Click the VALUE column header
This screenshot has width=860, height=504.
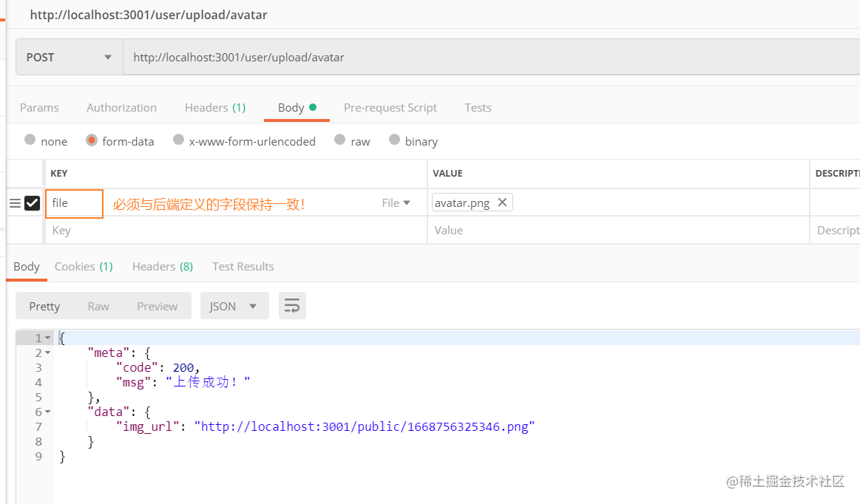(447, 174)
